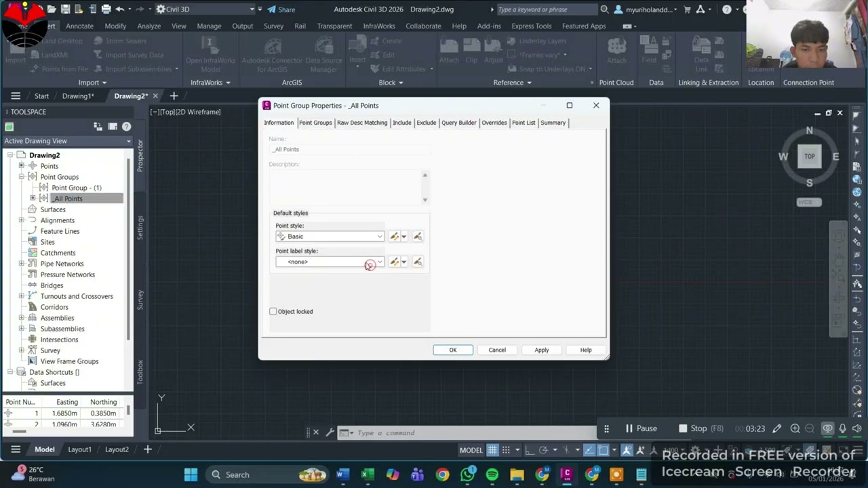Open the Query Builder tab
Screen dimensions: 868x488
point(459,123)
